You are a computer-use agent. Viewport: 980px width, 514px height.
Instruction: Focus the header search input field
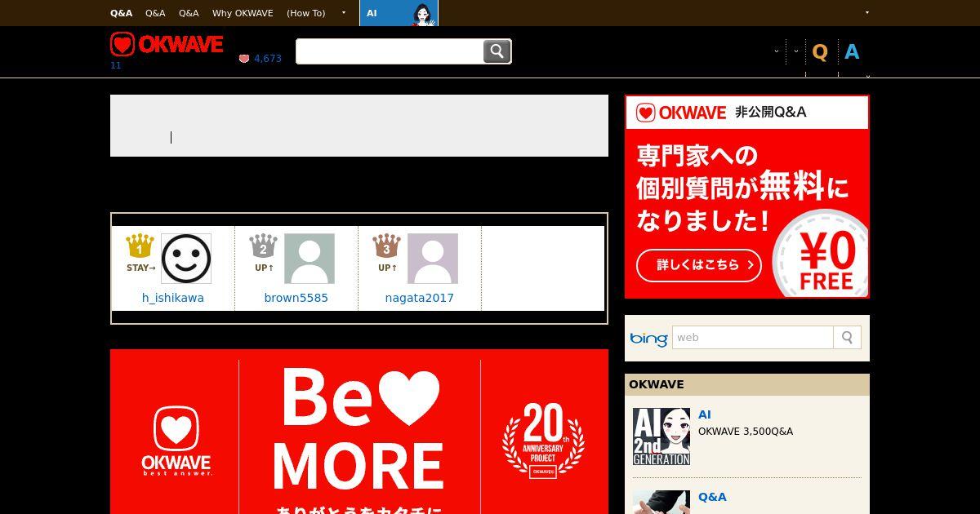390,51
